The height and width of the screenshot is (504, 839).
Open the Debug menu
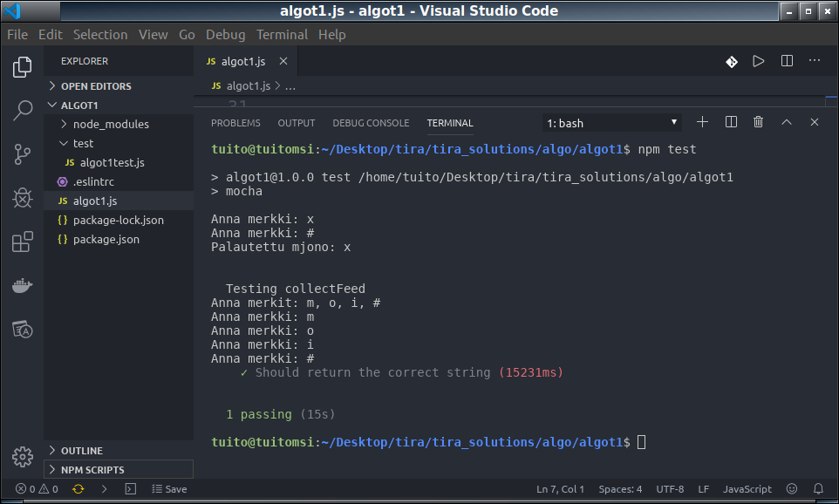[x=225, y=35]
